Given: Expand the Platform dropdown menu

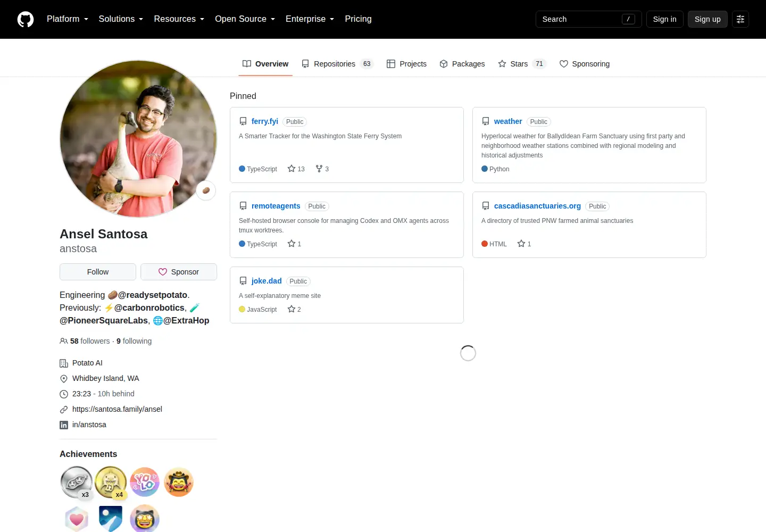Looking at the screenshot, I should (x=68, y=19).
